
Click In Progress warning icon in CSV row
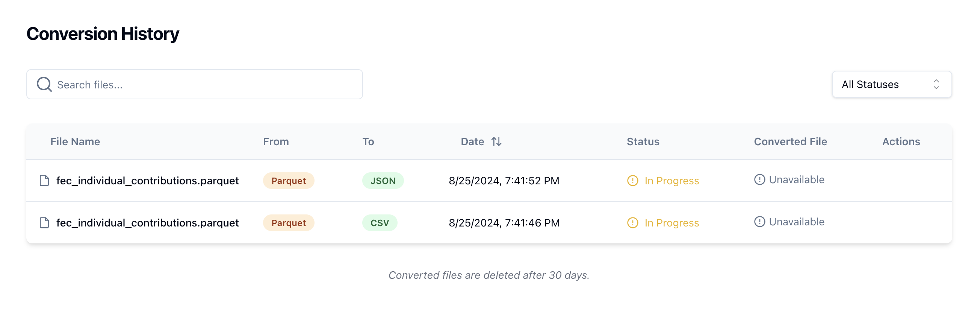tap(632, 223)
